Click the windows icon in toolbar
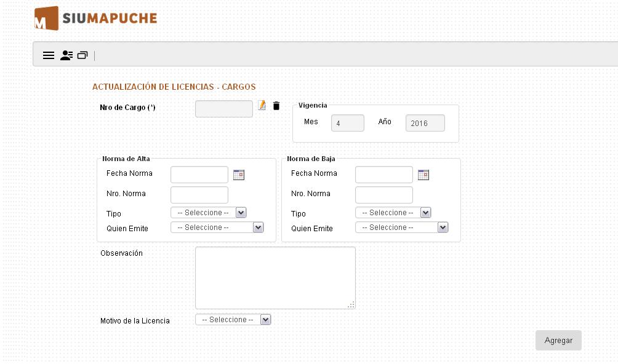Screen dimensions: 618x364 82,55
